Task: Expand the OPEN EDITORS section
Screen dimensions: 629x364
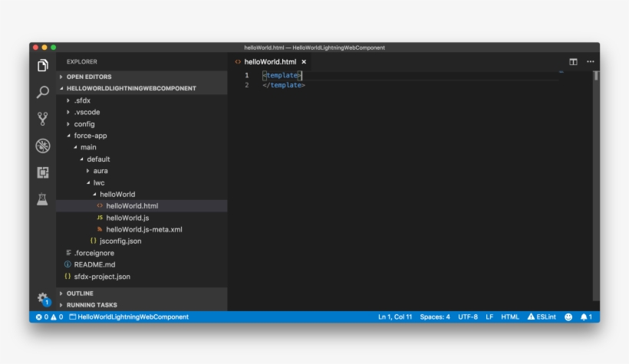Action: coord(142,77)
